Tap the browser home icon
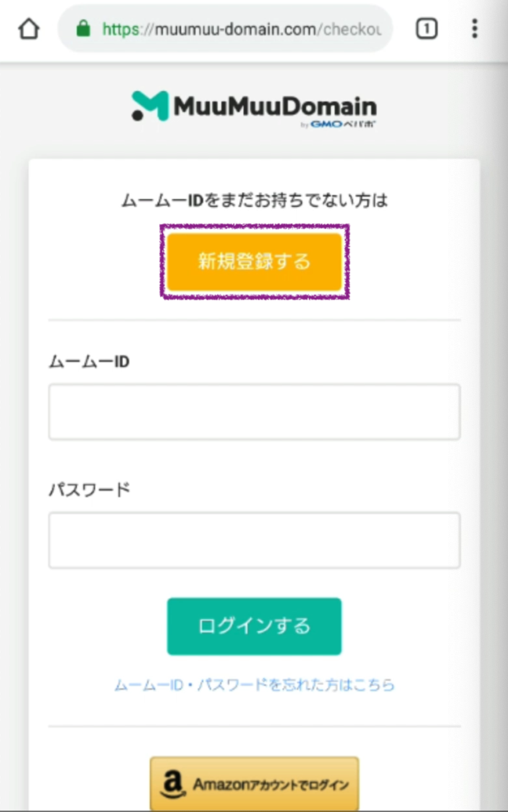This screenshot has width=508, height=812. [29, 29]
